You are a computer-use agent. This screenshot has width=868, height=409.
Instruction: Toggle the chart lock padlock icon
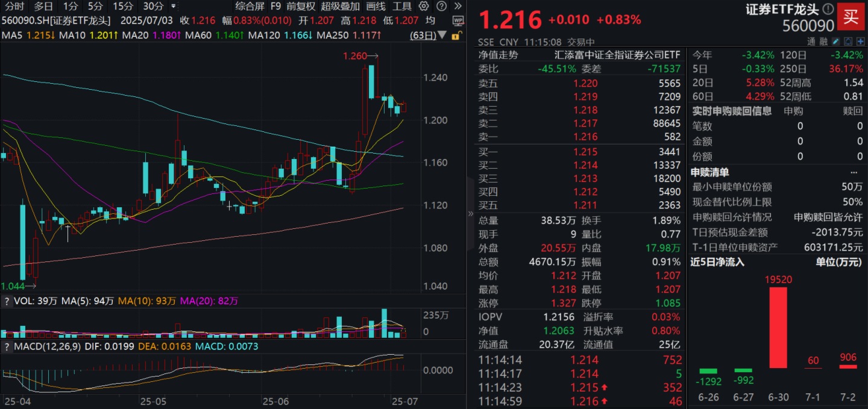tap(456, 36)
